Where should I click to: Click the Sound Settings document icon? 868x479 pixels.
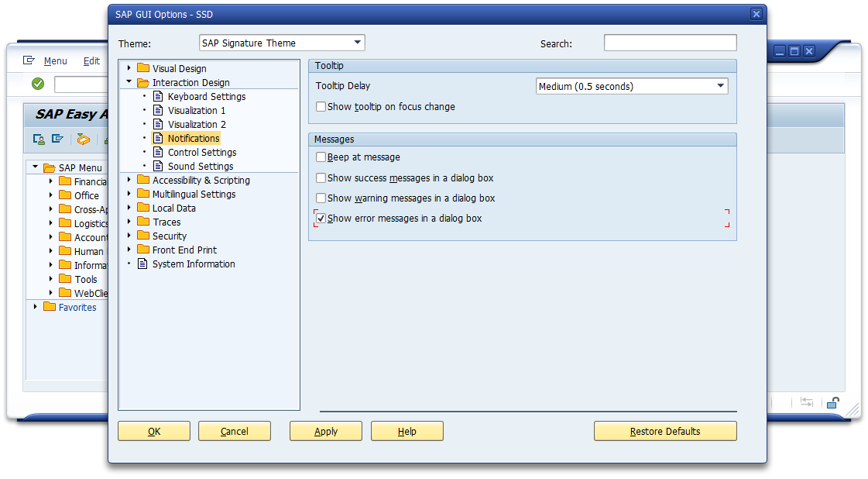point(158,166)
